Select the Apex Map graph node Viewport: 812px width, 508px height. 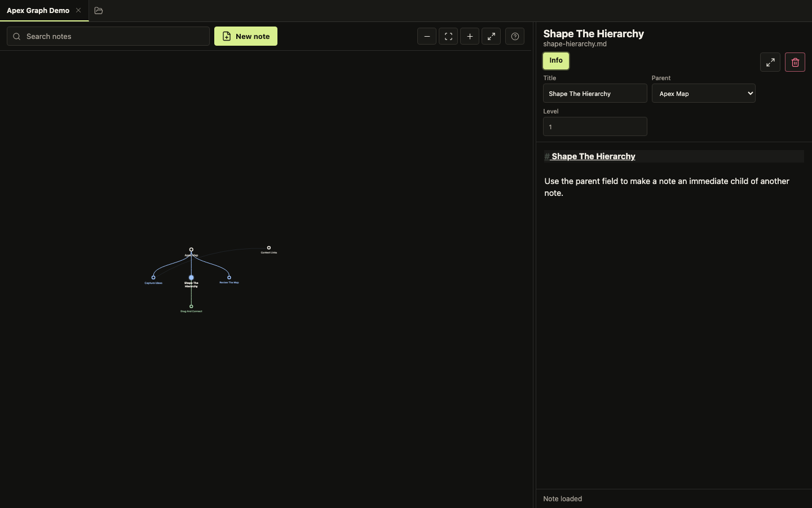click(191, 249)
